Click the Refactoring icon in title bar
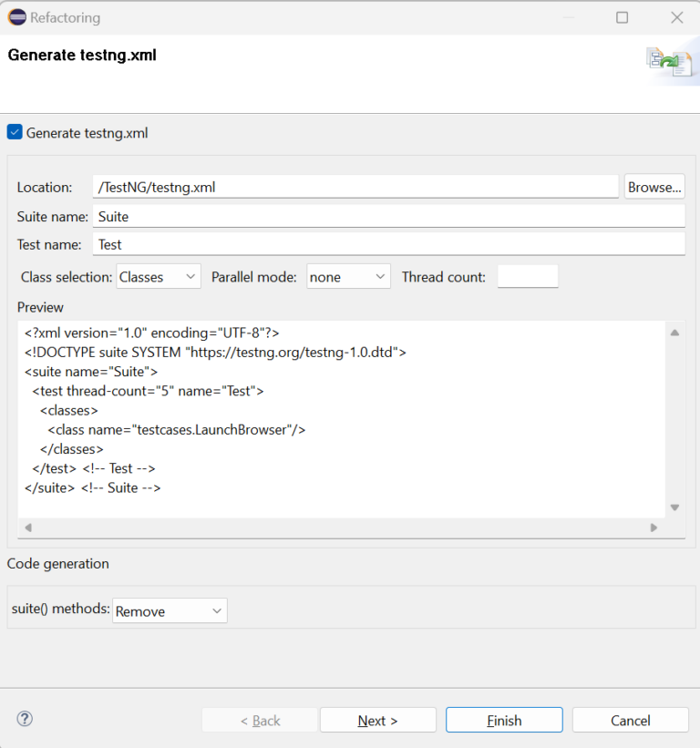The height and width of the screenshot is (748, 700). point(15,16)
